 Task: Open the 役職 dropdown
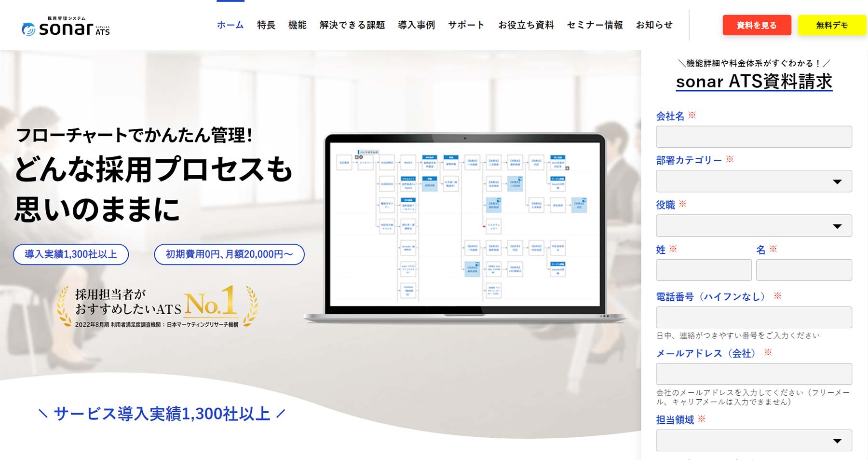[754, 226]
